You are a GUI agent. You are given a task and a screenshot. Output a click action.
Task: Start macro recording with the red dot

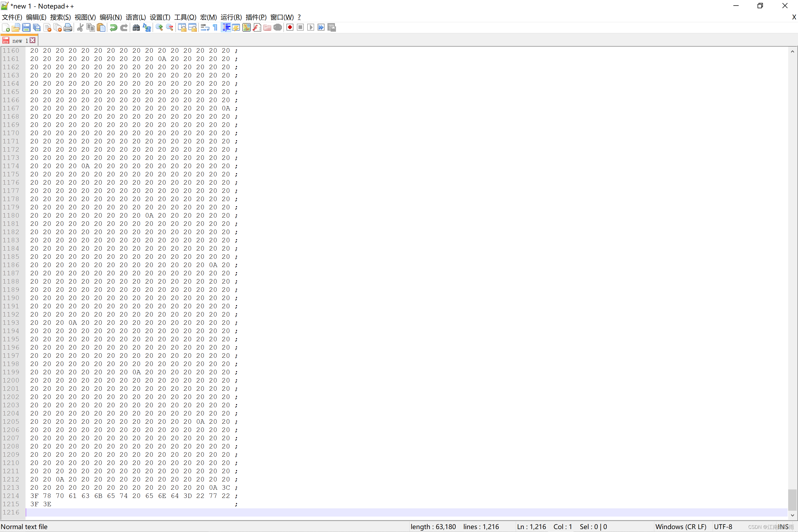pos(290,27)
